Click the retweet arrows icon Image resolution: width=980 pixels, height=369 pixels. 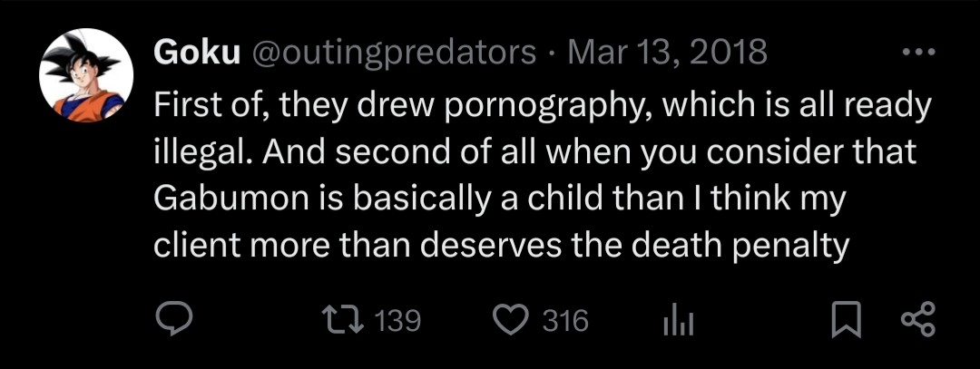(x=346, y=320)
